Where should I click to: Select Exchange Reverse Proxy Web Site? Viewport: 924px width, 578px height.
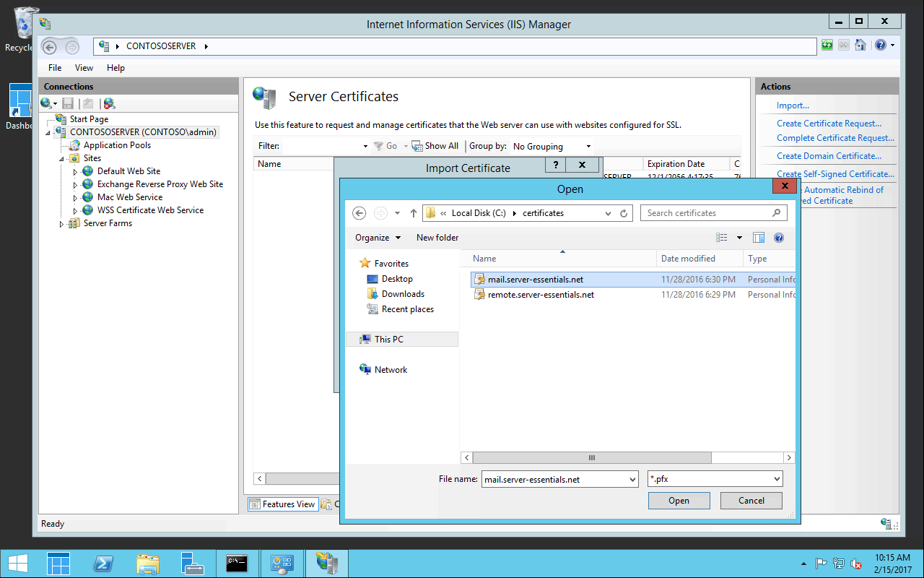[x=160, y=184]
